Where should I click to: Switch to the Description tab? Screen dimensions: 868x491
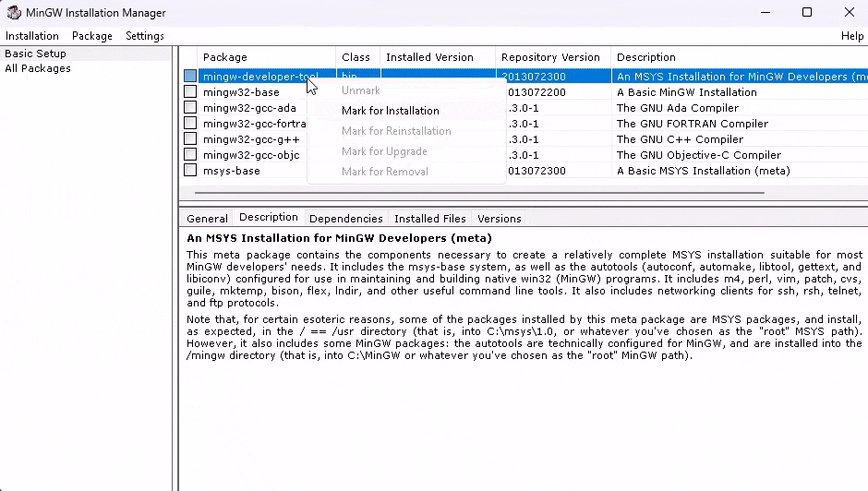[269, 218]
